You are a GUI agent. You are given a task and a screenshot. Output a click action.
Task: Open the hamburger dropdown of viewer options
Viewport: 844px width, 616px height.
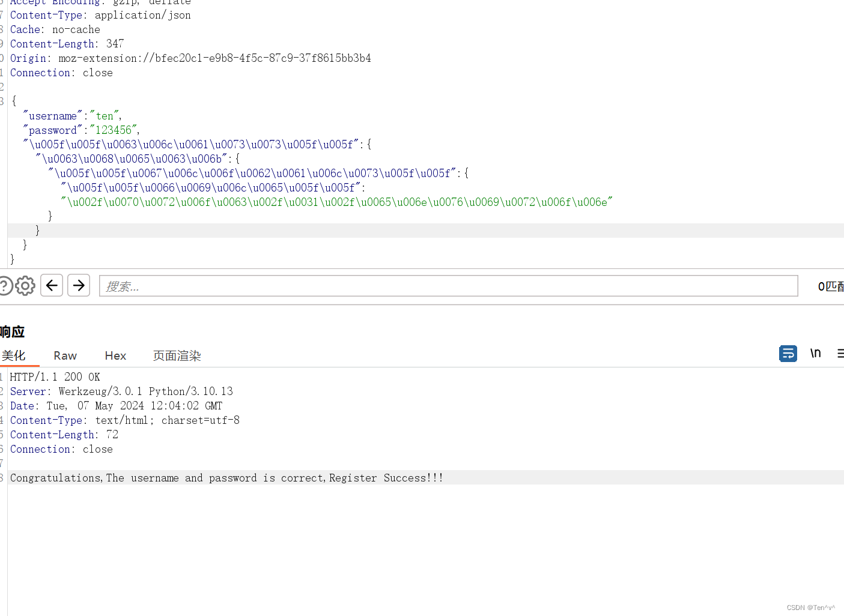[x=840, y=354]
